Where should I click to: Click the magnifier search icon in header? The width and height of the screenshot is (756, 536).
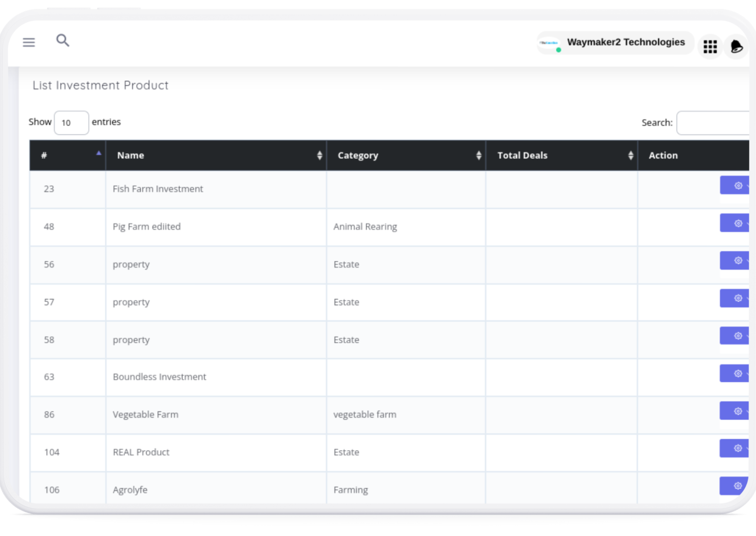pyautogui.click(x=63, y=41)
